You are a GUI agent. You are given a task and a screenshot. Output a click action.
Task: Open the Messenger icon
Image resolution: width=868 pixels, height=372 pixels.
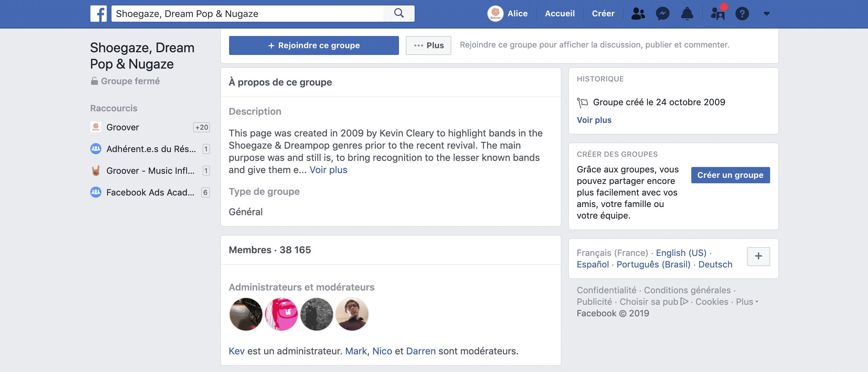(663, 14)
